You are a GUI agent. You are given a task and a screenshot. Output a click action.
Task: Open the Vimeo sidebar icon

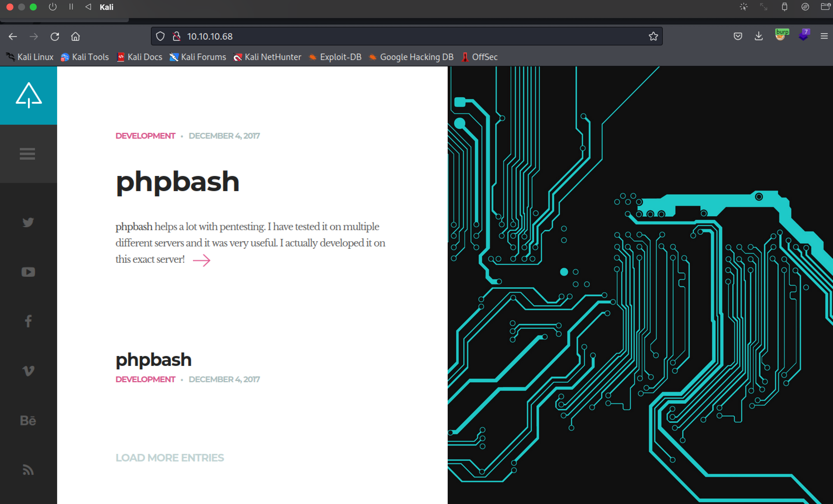pyautogui.click(x=28, y=371)
